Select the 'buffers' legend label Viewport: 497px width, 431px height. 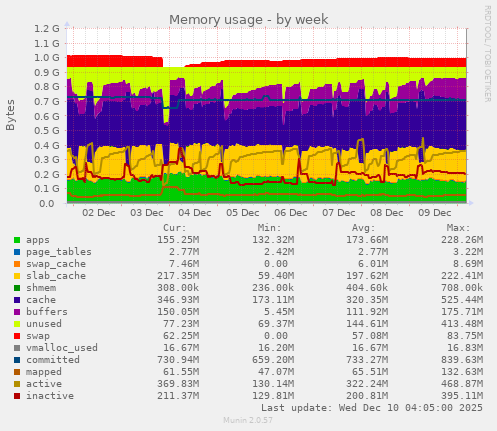click(x=47, y=312)
